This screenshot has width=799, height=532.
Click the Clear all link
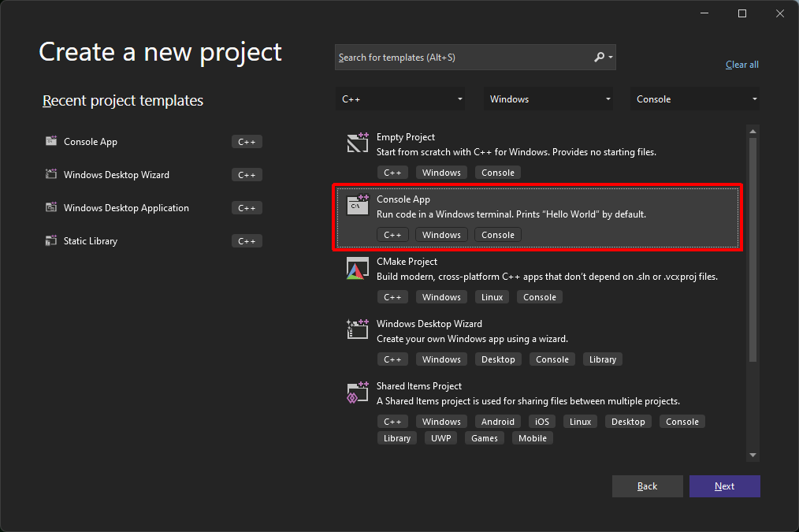[x=742, y=65]
